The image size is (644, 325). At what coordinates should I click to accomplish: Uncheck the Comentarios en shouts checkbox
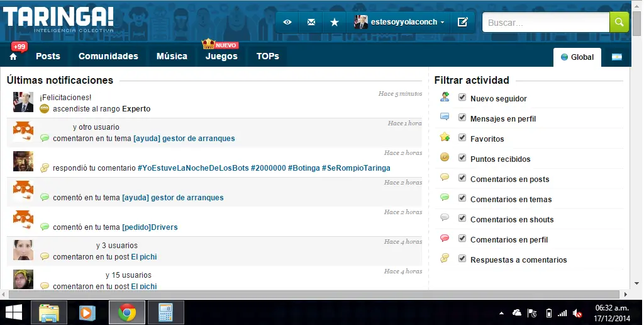(462, 219)
